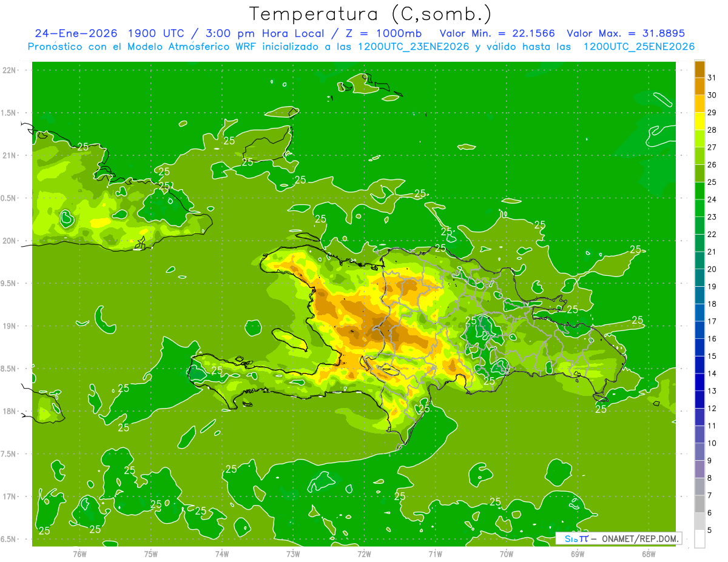Click the '74W' longitude label
728x562 pixels.
(x=221, y=554)
